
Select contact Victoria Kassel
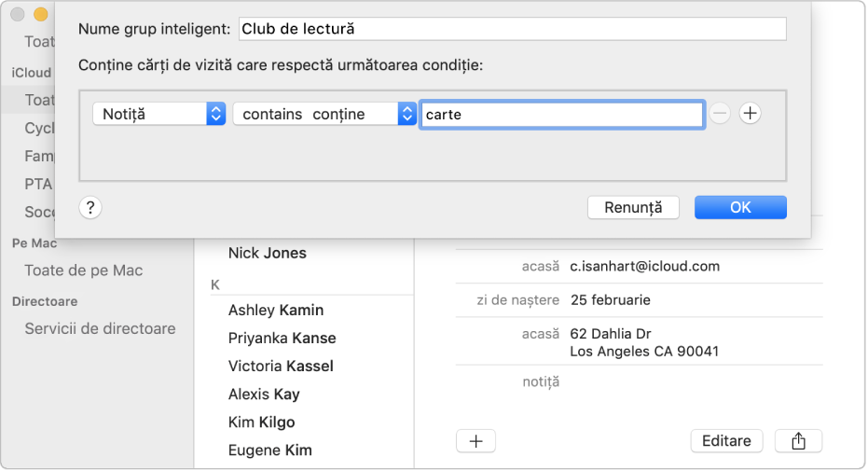pos(281,367)
